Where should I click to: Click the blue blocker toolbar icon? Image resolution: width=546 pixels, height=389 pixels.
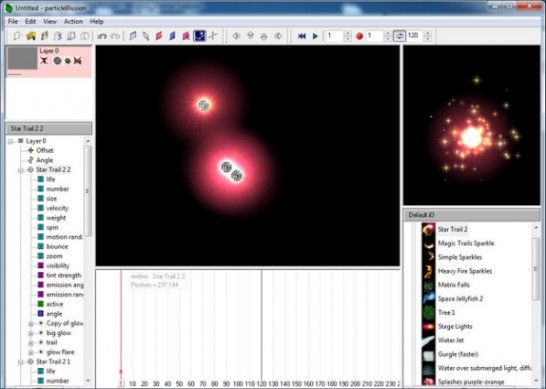[x=172, y=36]
